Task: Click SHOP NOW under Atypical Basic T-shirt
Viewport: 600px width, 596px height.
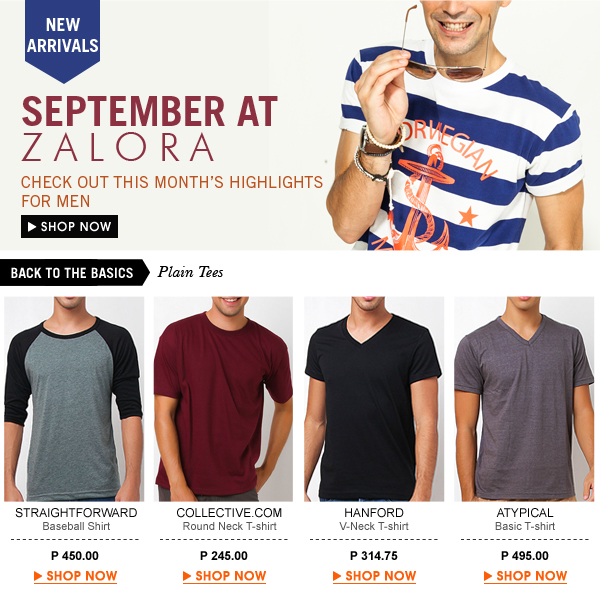Action: [x=525, y=576]
